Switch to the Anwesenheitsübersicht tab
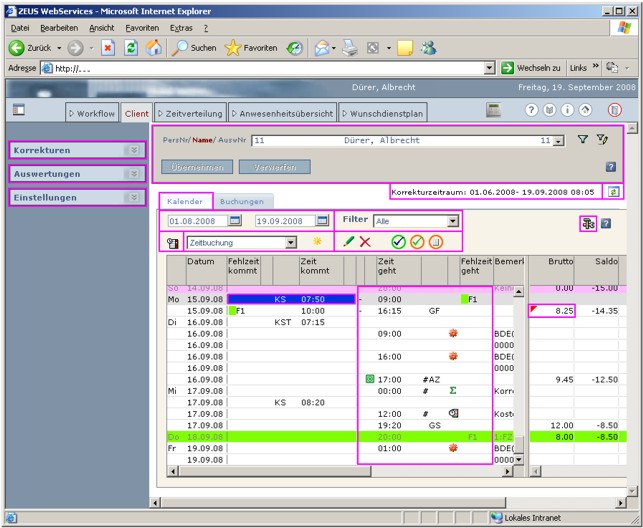 282,114
